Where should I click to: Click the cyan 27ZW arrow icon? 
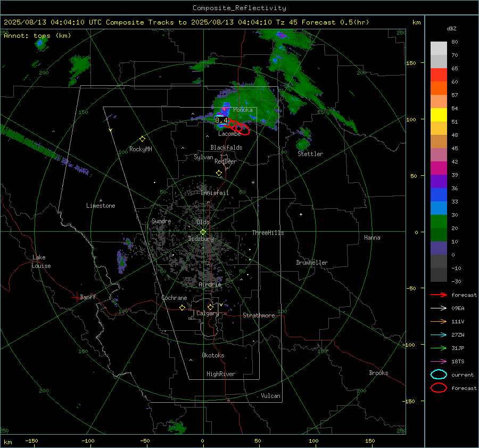pyautogui.click(x=439, y=335)
